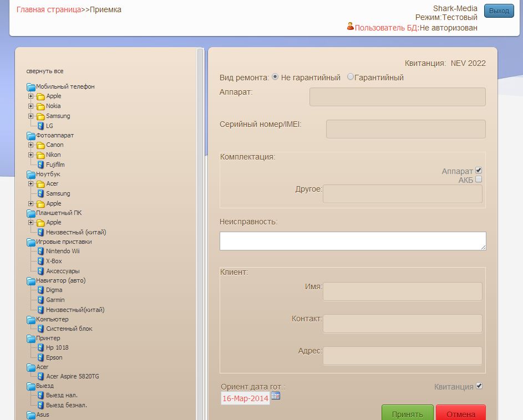Select Выезд безнал. tree item
The width and height of the screenshot is (523, 420).
coord(67,405)
